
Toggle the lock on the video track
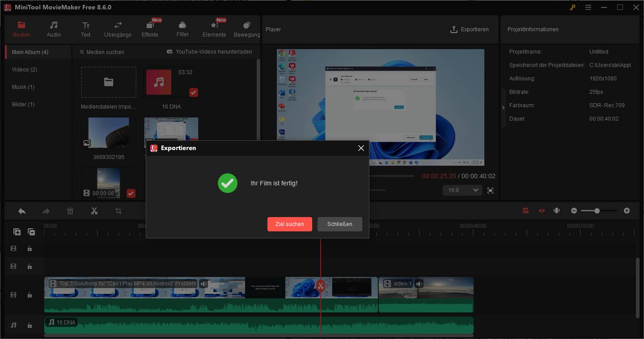tap(30, 295)
